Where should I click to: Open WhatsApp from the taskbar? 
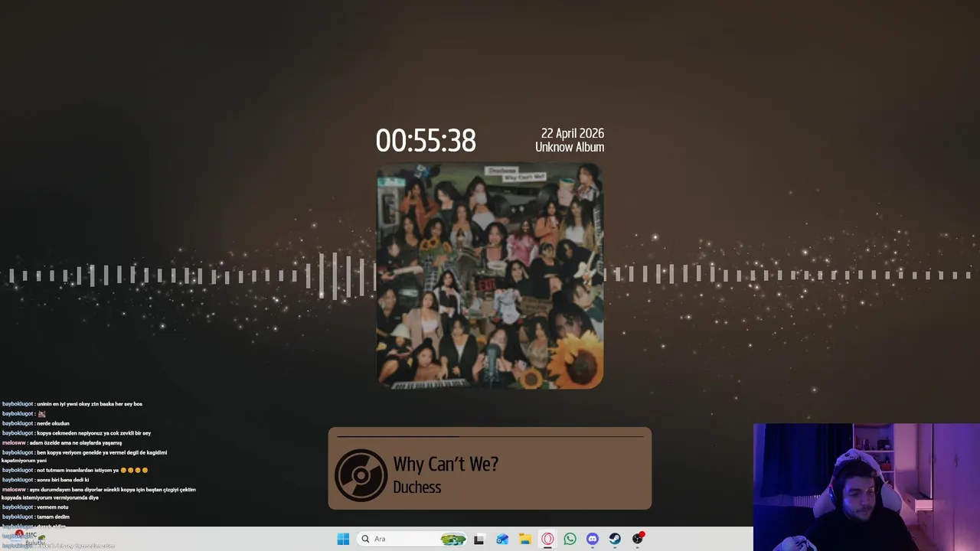(x=570, y=539)
